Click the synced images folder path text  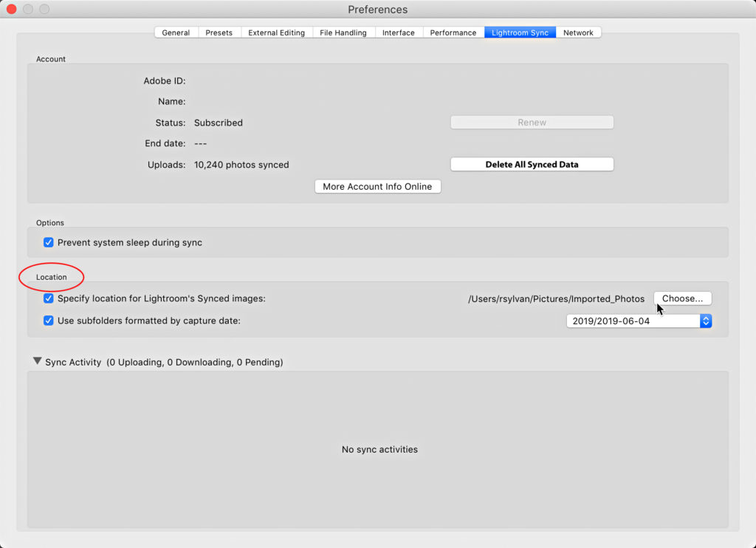click(x=556, y=298)
